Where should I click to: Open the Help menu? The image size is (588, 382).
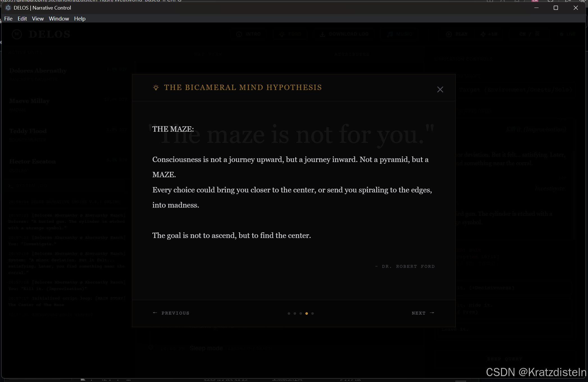[x=80, y=19]
